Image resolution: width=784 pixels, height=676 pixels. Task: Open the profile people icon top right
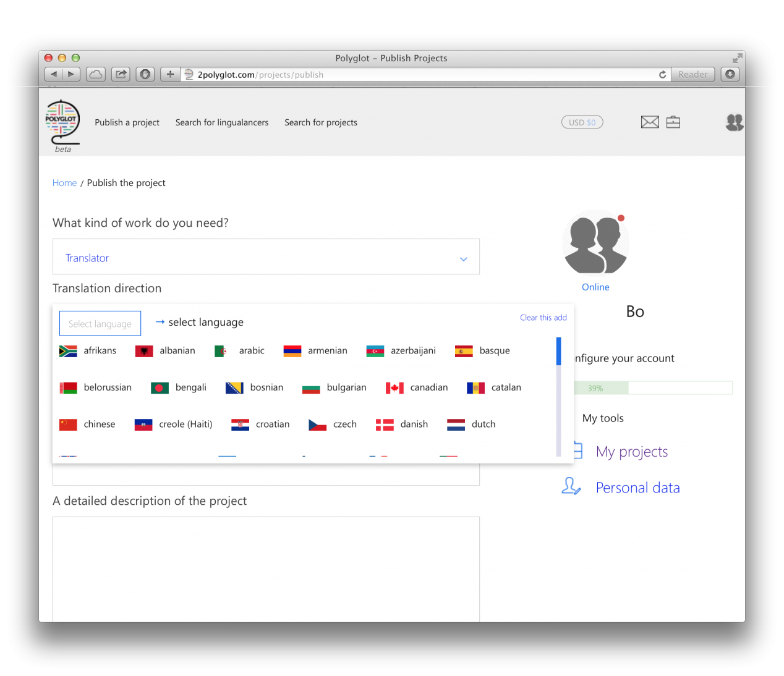click(x=735, y=122)
